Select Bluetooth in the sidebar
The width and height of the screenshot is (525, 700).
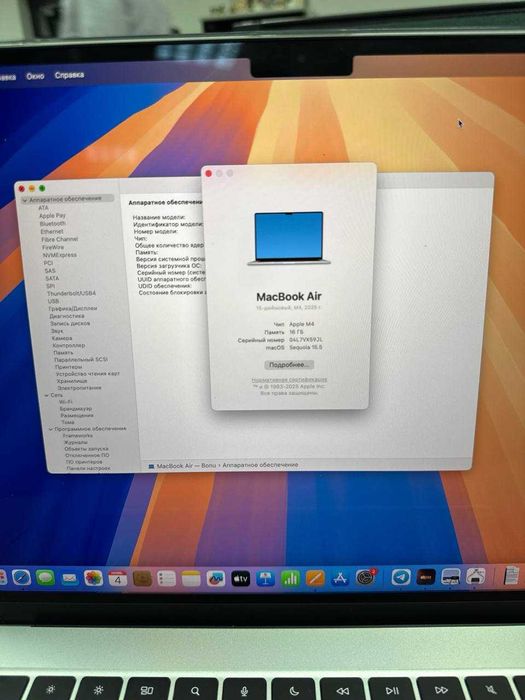(53, 223)
